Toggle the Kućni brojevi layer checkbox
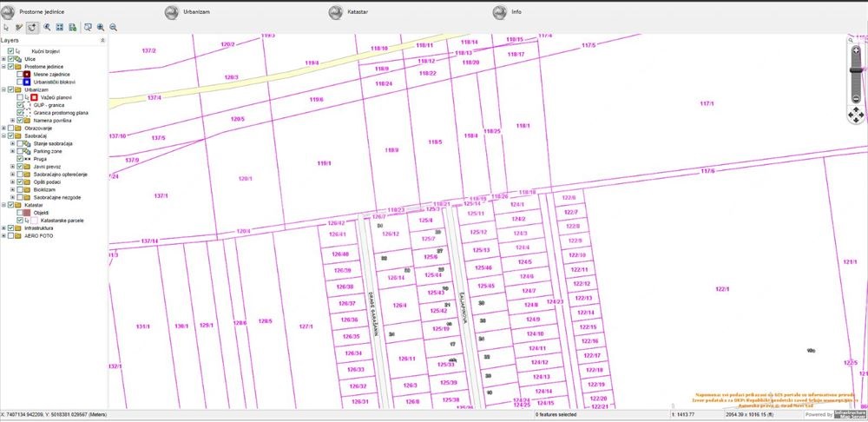The width and height of the screenshot is (868, 422). point(11,51)
